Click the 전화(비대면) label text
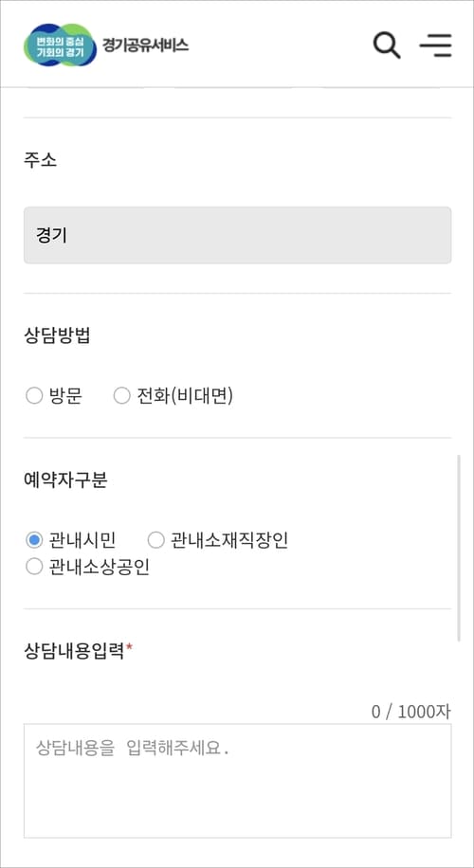The width and height of the screenshot is (474, 868). pyautogui.click(x=185, y=396)
